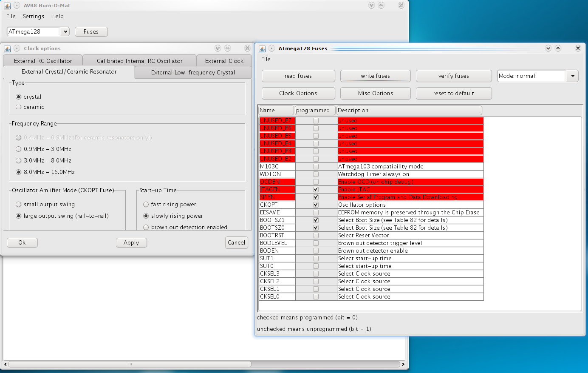Select small output swing mode
The image size is (588, 373).
18,205
